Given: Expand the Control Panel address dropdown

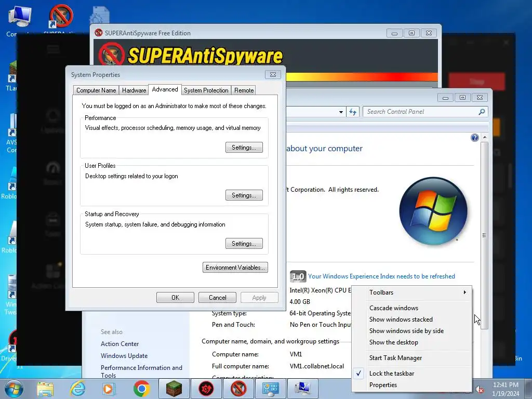Looking at the screenshot, I should pyautogui.click(x=341, y=112).
